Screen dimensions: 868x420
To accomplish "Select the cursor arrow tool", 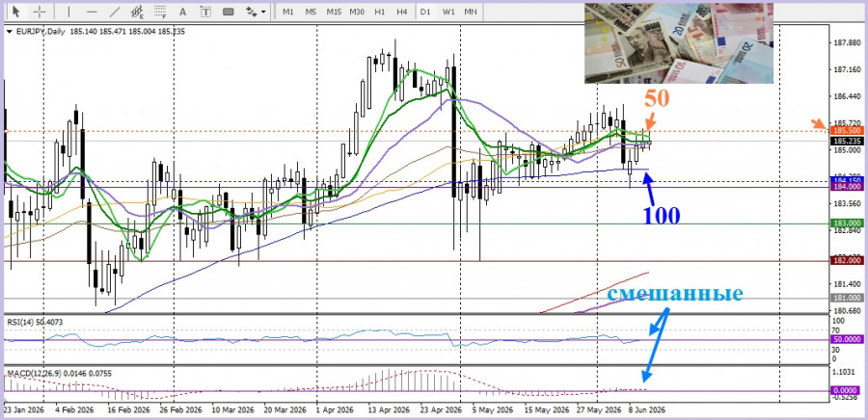I will (16, 12).
